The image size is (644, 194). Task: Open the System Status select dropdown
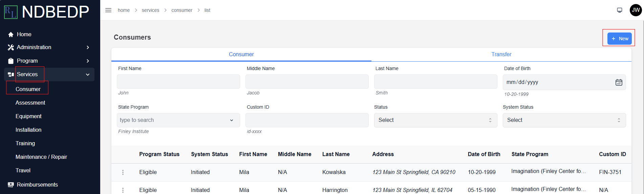click(x=564, y=120)
